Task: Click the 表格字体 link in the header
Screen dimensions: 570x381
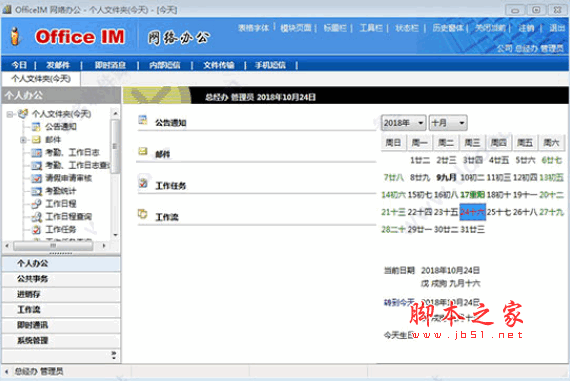Action: [254, 28]
